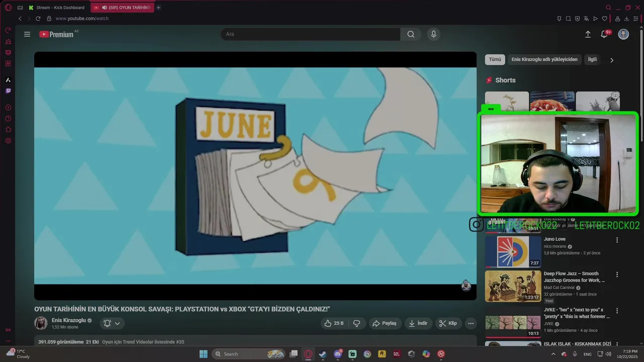The width and height of the screenshot is (644, 362).
Task: Open Settings gear in Opera sidebar
Action: click(x=8, y=141)
